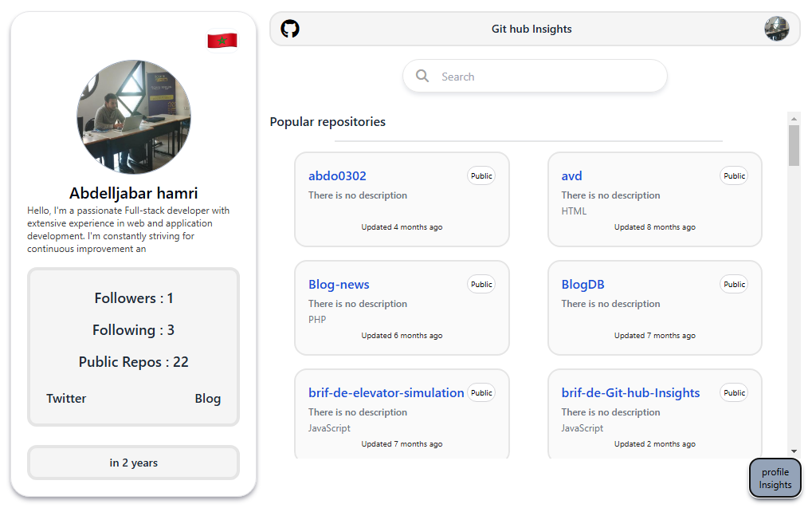The height and width of the screenshot is (508, 812).
Task: Open the user avatar in header bar
Action: point(777,29)
